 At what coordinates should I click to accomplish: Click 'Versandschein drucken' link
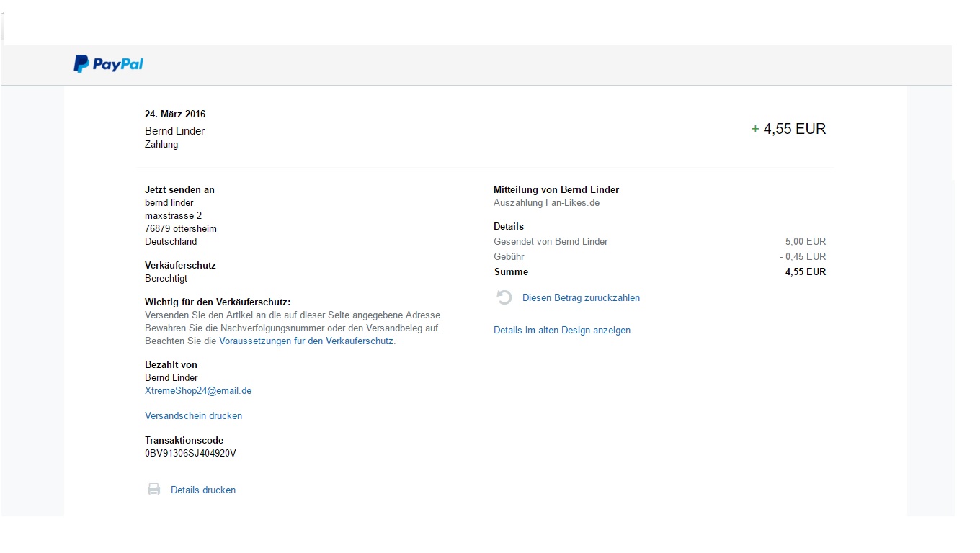pos(193,415)
